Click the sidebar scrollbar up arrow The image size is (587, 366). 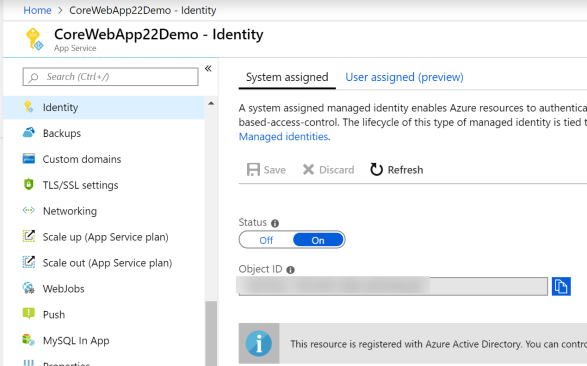coord(211,103)
